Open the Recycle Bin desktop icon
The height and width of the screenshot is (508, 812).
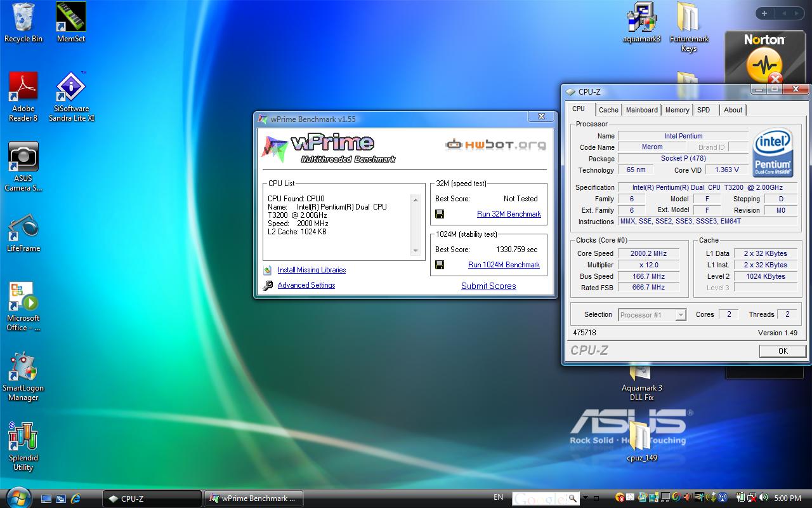click(x=23, y=23)
